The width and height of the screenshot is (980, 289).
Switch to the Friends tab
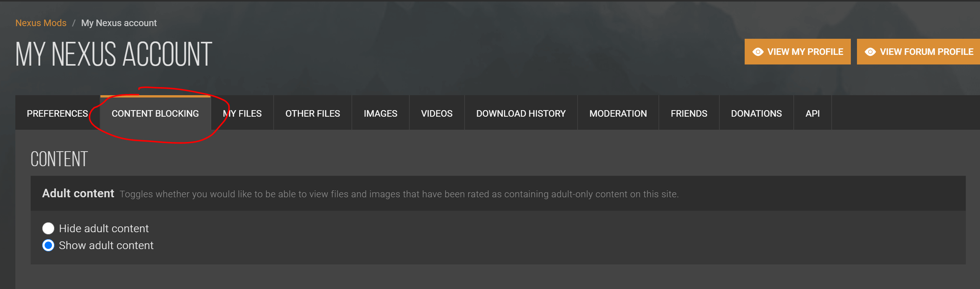tap(689, 114)
